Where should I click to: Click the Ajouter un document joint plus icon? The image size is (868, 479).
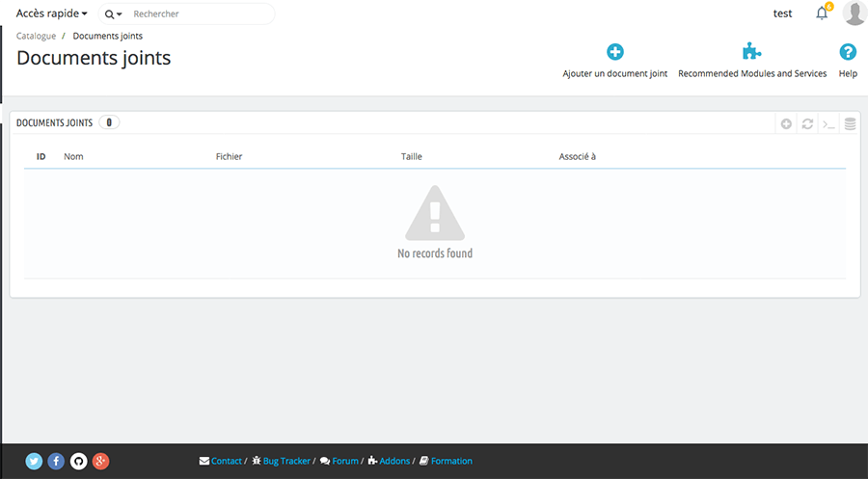click(x=614, y=53)
